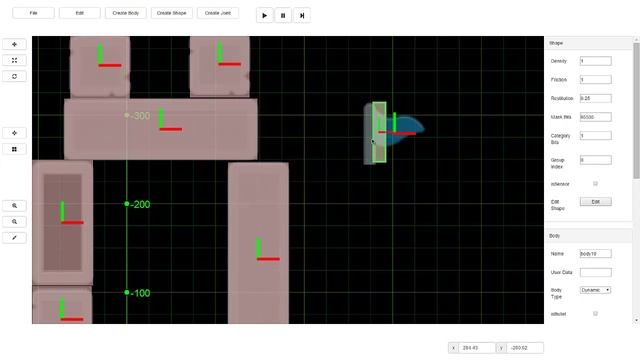Pause the simulation

[x=283, y=16]
